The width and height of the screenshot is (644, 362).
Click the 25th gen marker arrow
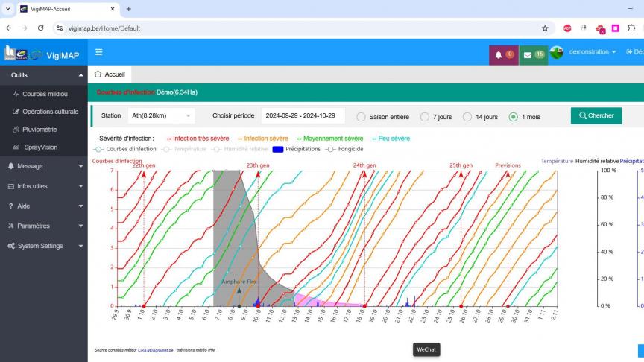(x=461, y=174)
